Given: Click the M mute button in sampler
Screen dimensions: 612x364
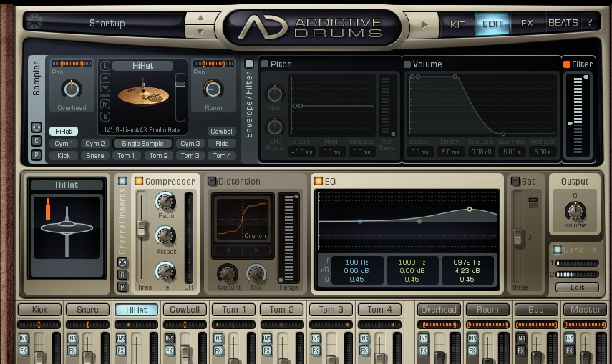Looking at the screenshot, I should coord(105,104).
